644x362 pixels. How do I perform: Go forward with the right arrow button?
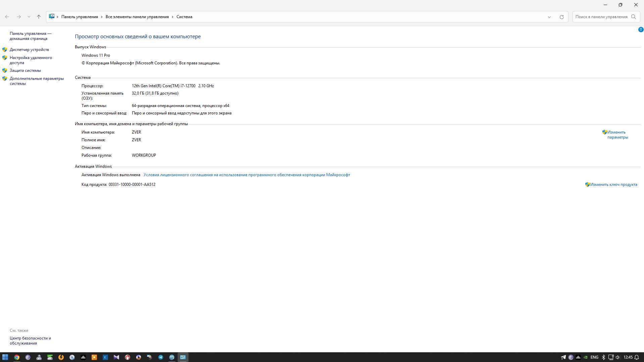point(19,17)
